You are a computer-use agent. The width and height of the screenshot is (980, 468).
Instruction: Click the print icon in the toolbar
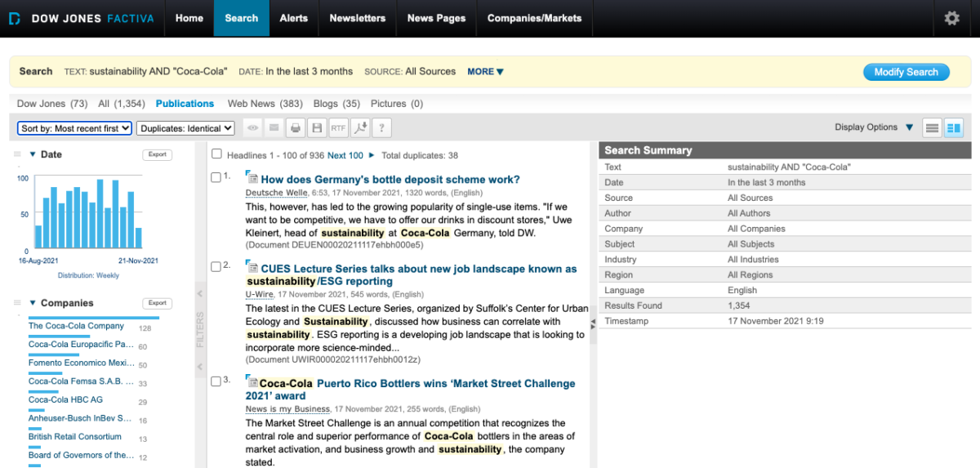click(x=296, y=128)
